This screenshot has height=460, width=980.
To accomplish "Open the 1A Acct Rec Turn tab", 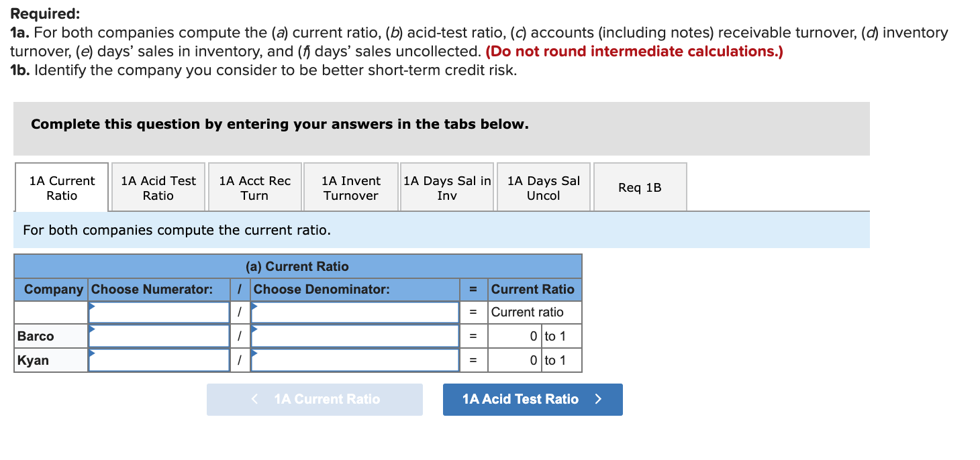I will 255,188.
